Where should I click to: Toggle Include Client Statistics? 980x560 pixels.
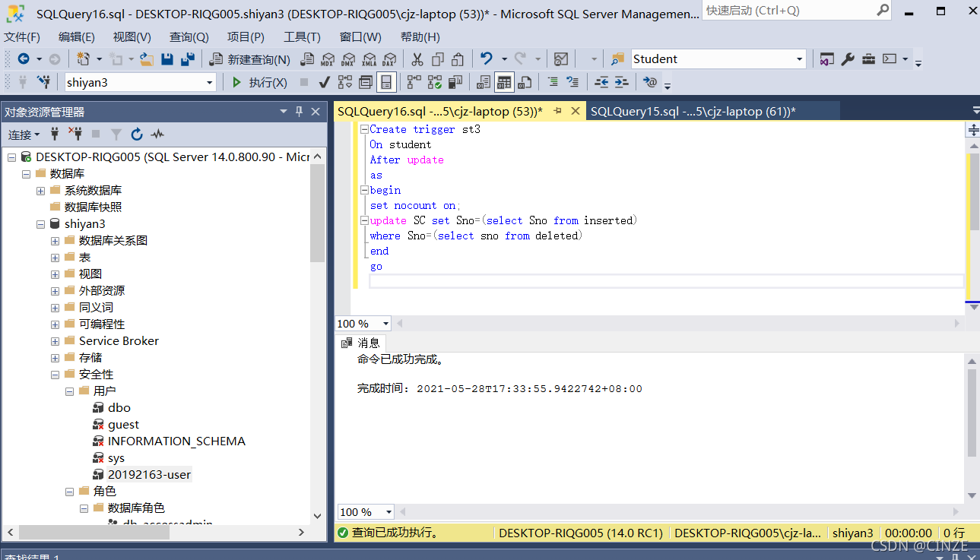[x=455, y=82]
